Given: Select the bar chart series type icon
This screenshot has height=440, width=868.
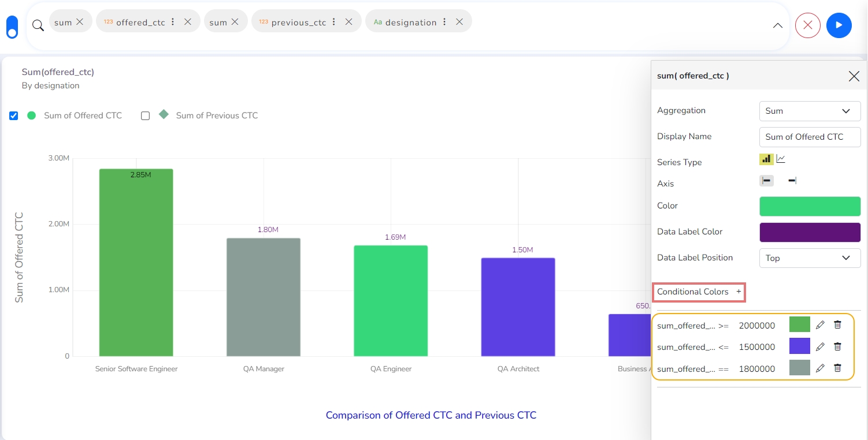Looking at the screenshot, I should 766,159.
